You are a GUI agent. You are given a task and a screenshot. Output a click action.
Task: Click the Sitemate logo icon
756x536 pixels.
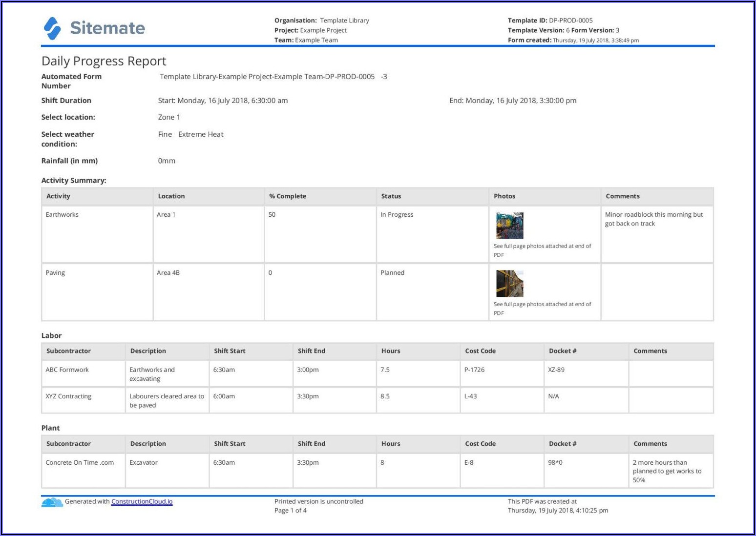52,28
